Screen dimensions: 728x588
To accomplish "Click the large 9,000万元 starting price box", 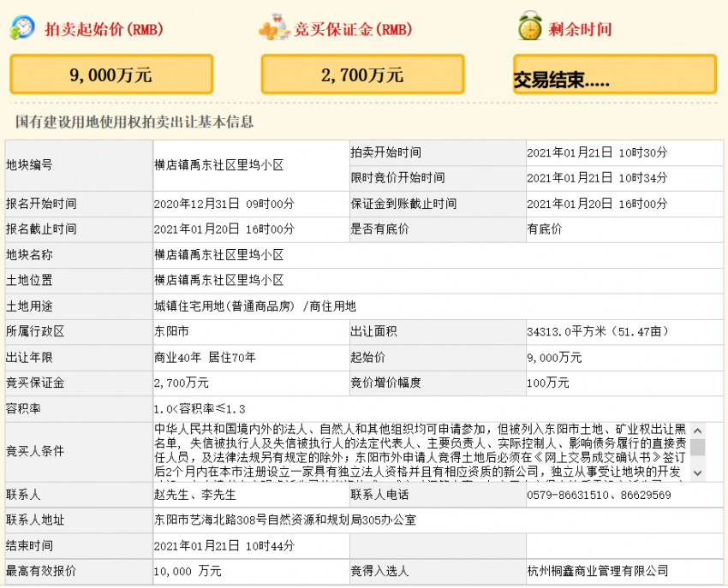I will click(x=111, y=75).
